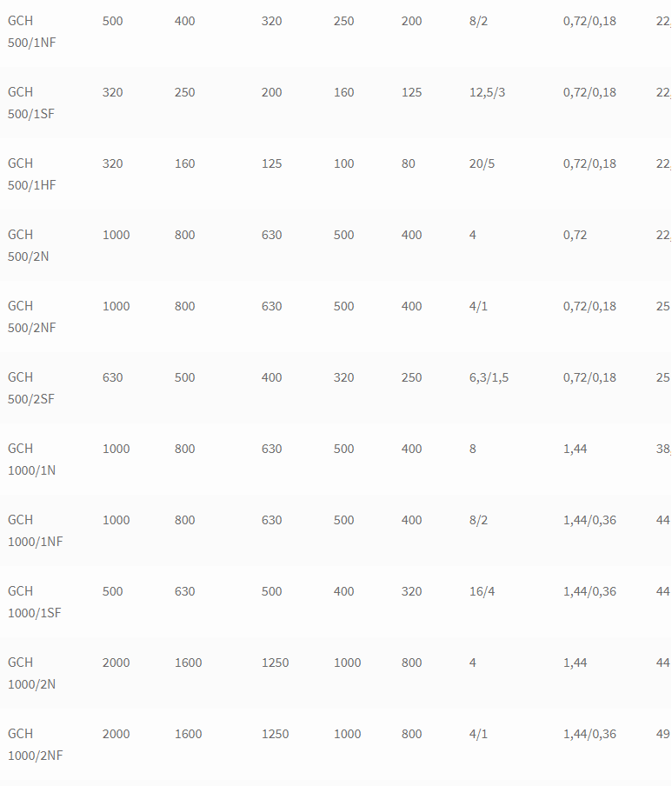Image resolution: width=672 pixels, height=786 pixels.
Task: Click the 1,44 value in GCH 1000/1N row
Action: (x=575, y=450)
